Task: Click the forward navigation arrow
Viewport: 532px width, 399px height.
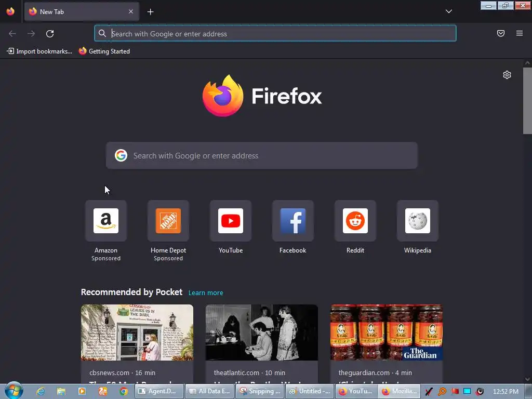Action: coord(31,34)
